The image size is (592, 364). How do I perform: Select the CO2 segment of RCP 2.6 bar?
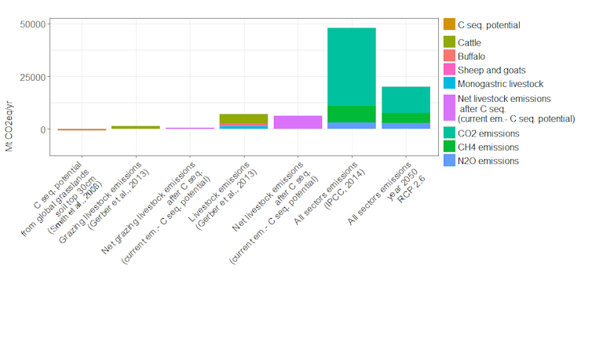coord(406,100)
